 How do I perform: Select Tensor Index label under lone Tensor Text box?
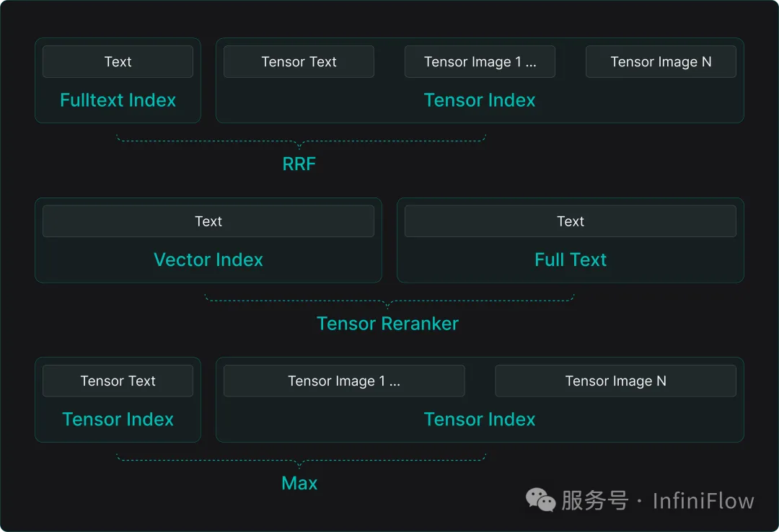(x=118, y=420)
